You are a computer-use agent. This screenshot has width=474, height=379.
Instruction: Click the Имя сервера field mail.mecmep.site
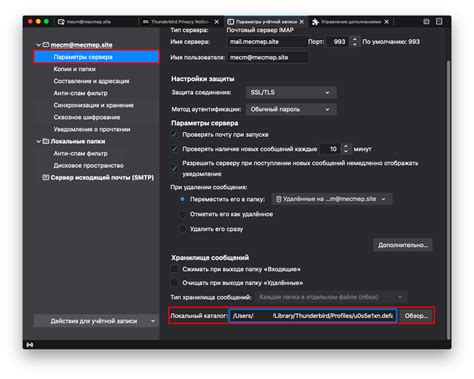tap(267, 42)
